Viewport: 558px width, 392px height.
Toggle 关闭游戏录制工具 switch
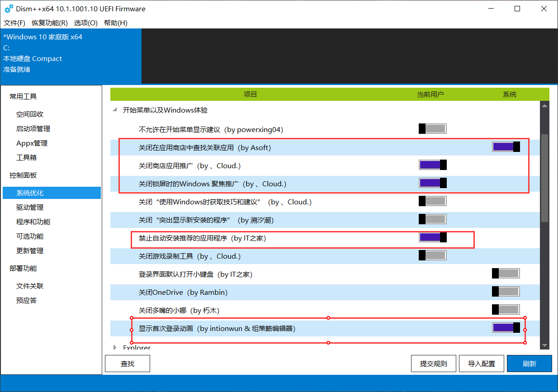(x=433, y=255)
